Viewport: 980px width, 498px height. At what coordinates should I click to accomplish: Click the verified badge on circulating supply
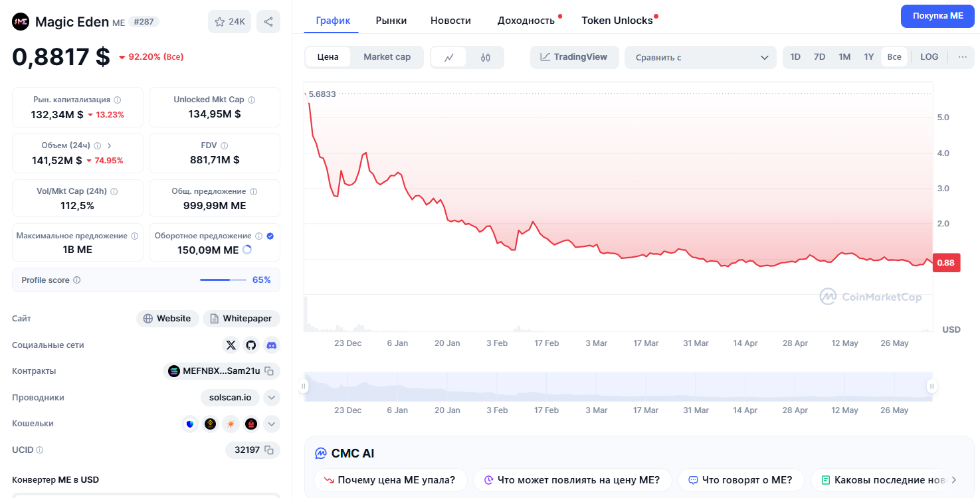[x=270, y=236]
